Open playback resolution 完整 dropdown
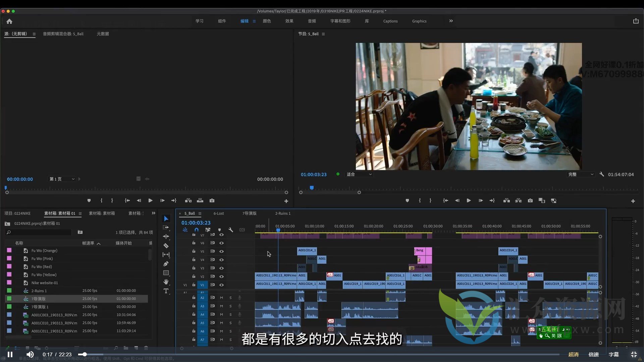Viewport: 644px width, 362px height. pyautogui.click(x=581, y=174)
